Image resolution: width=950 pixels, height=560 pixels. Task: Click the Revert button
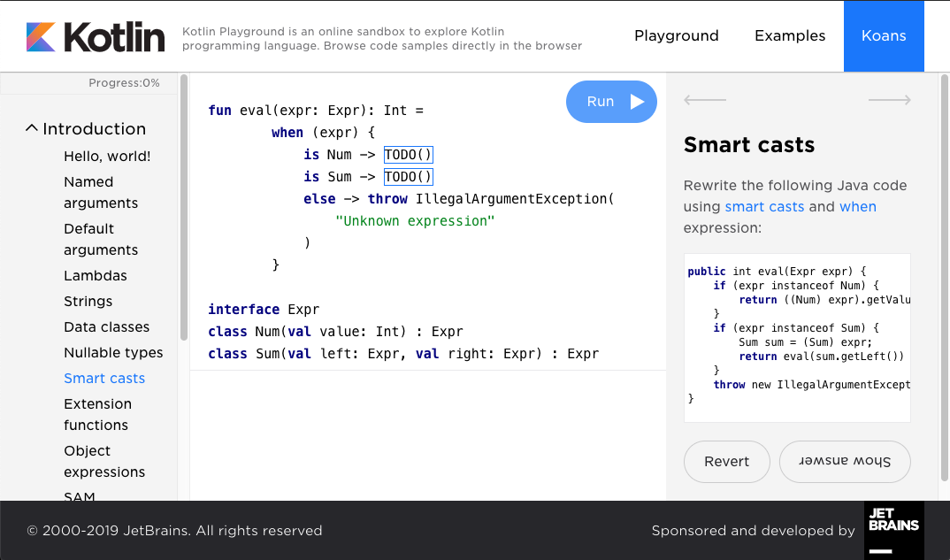726,462
